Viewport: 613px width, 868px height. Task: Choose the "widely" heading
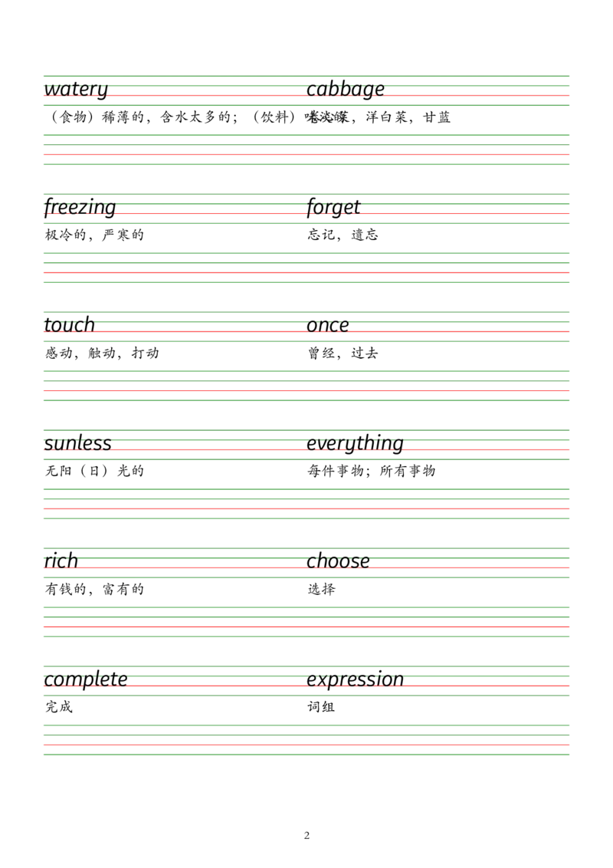[x=76, y=89]
